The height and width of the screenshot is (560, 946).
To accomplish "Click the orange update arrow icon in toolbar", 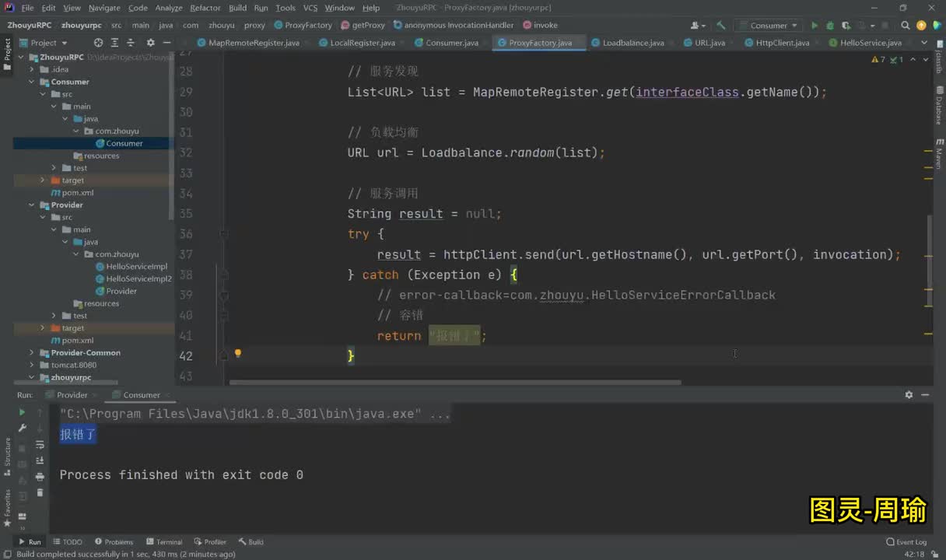I will [922, 26].
